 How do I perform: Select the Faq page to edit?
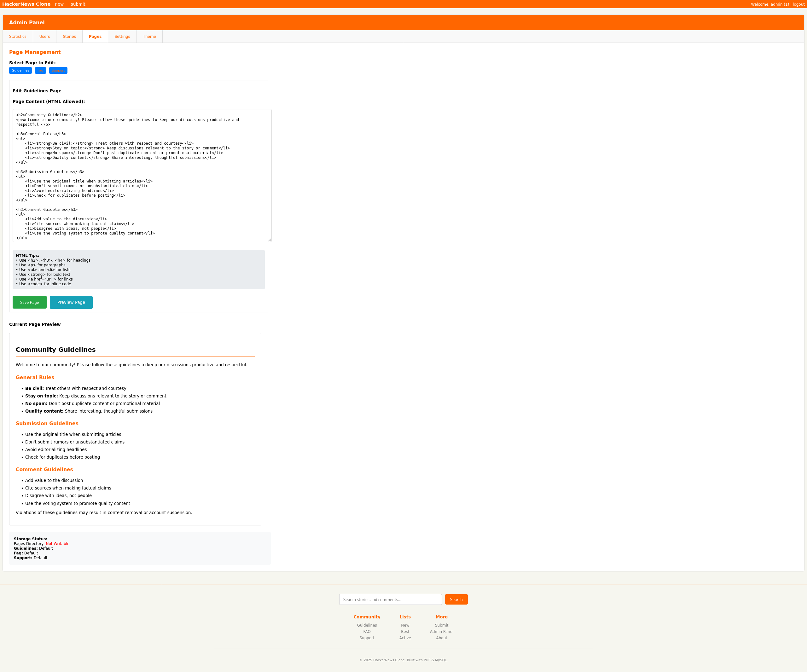[40, 70]
